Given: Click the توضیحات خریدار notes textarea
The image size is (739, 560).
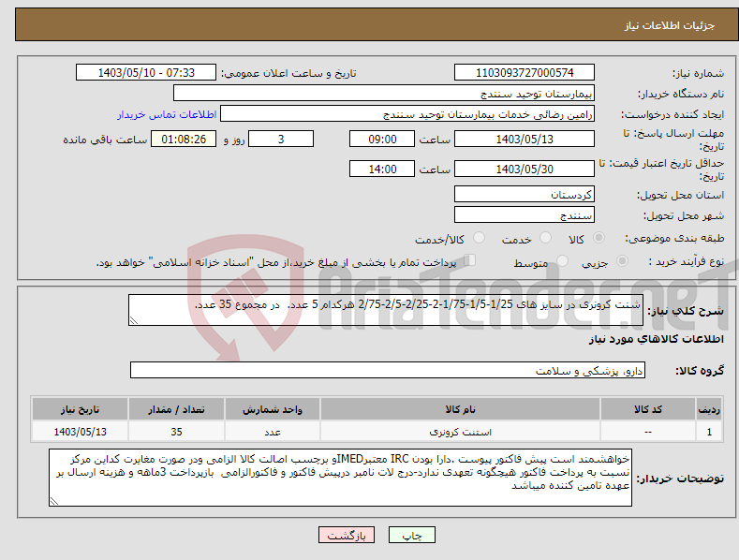Looking at the screenshot, I should click(340, 478).
